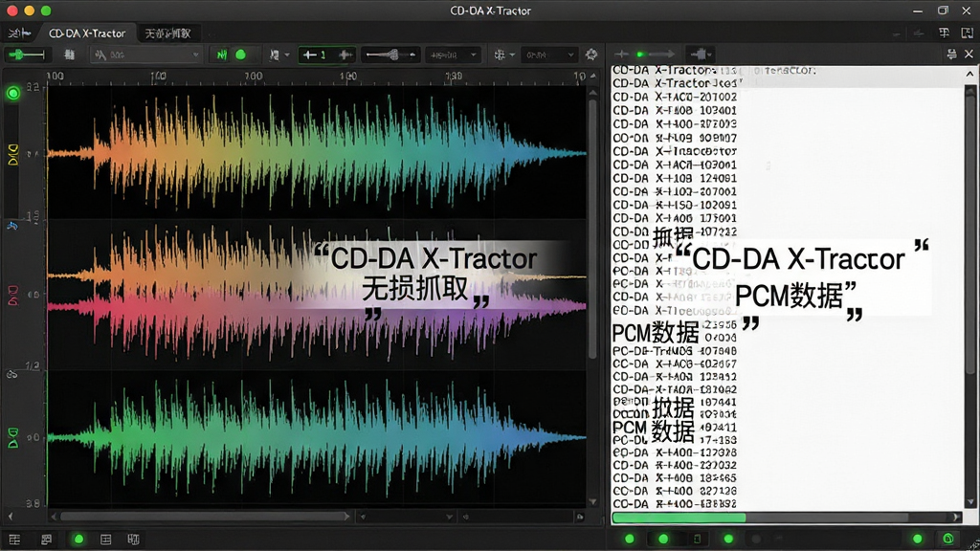Click the green circular icon in the bottom right corner
The image size is (980, 551).
point(947,539)
